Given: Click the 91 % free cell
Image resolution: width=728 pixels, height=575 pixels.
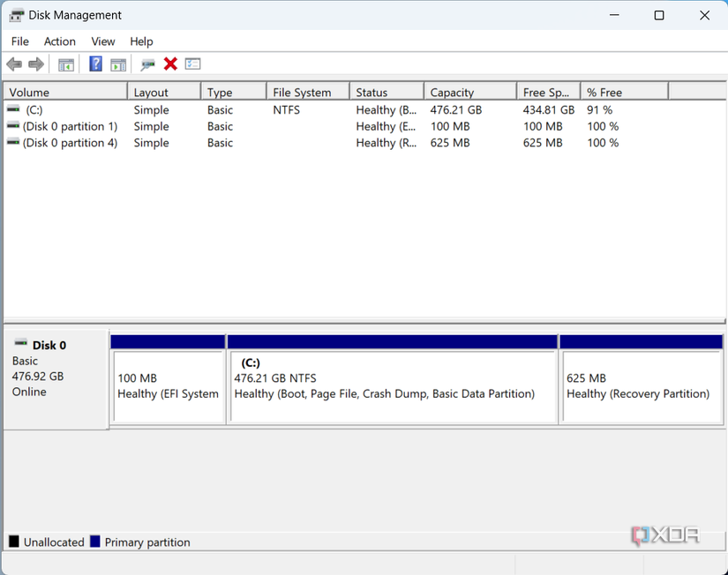Looking at the screenshot, I should (x=599, y=110).
